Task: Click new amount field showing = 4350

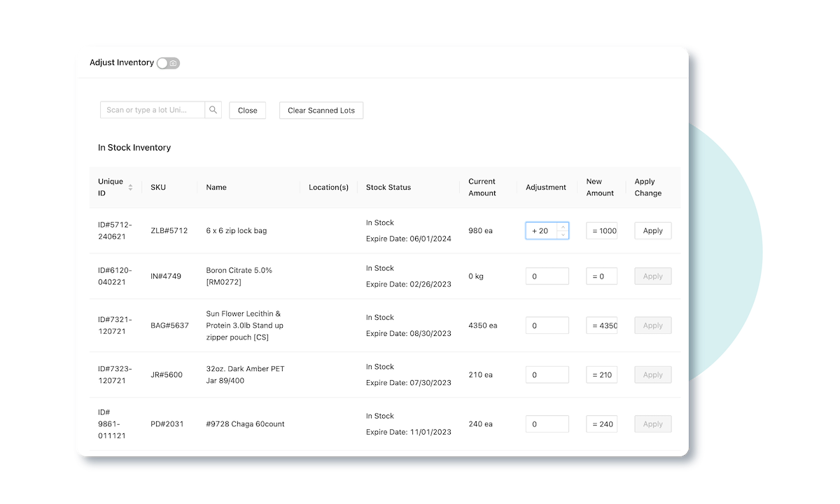Action: click(602, 325)
